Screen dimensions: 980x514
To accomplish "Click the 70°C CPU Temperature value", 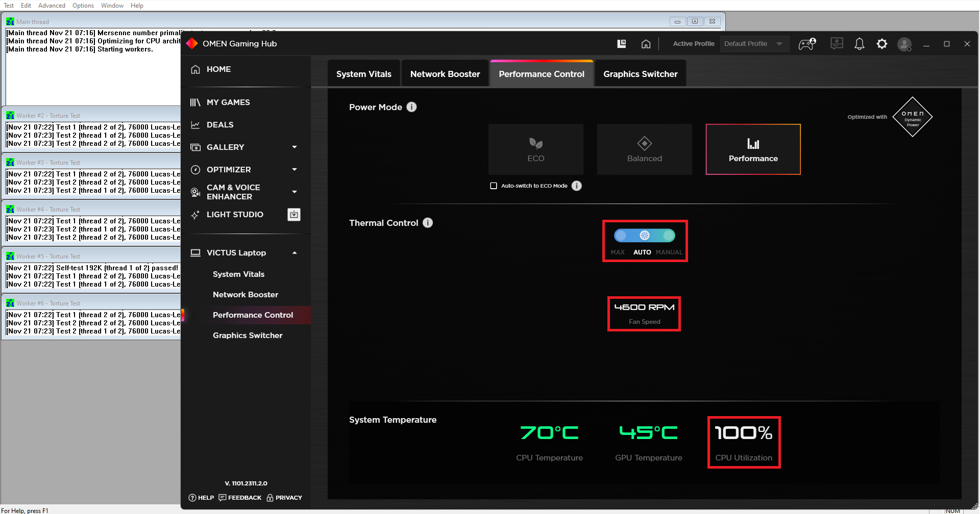I will (549, 433).
